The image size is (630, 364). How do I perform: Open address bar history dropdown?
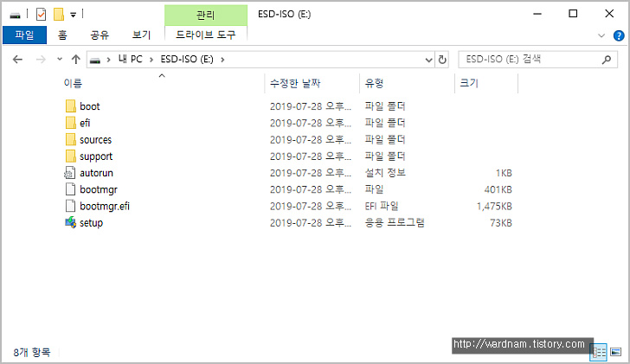[x=428, y=61]
